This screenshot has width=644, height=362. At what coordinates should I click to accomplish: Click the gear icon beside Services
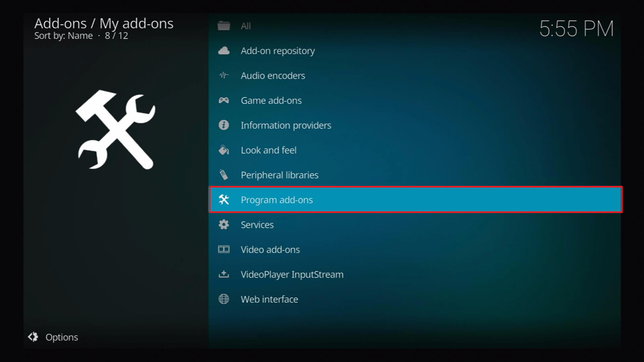click(x=224, y=224)
